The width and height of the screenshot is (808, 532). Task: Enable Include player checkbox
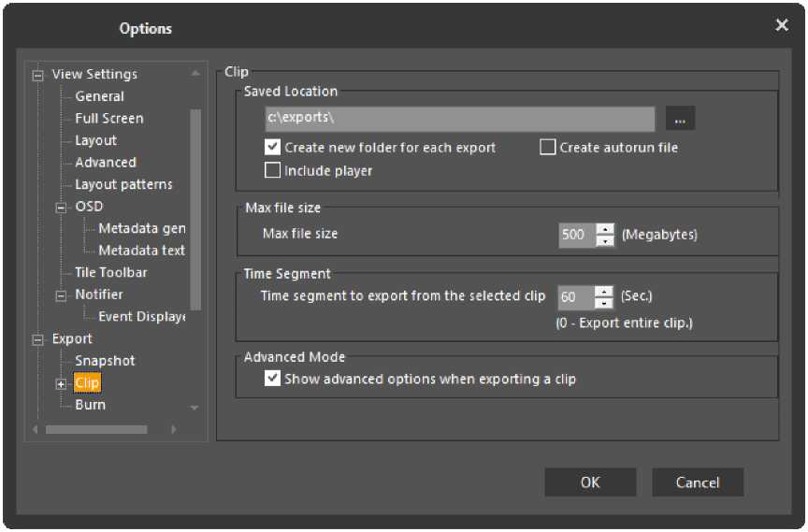tap(273, 171)
